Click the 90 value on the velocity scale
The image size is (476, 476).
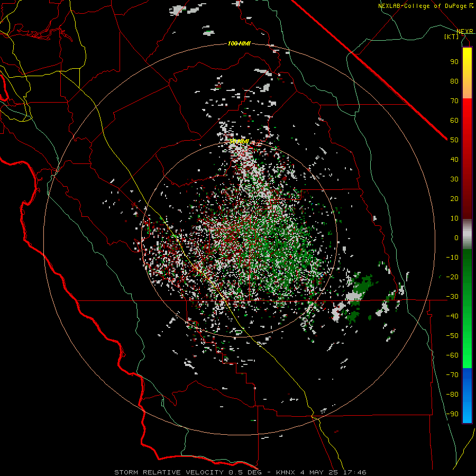pos(454,62)
